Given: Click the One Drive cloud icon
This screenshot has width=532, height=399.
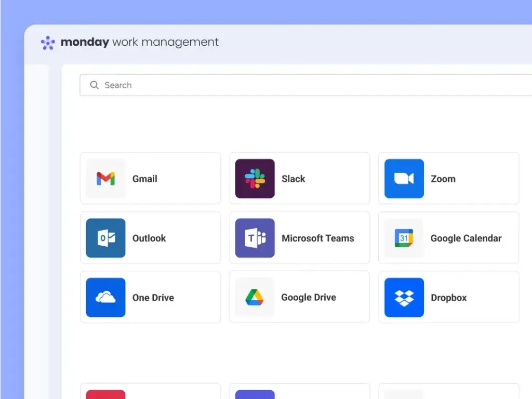Looking at the screenshot, I should (x=105, y=297).
